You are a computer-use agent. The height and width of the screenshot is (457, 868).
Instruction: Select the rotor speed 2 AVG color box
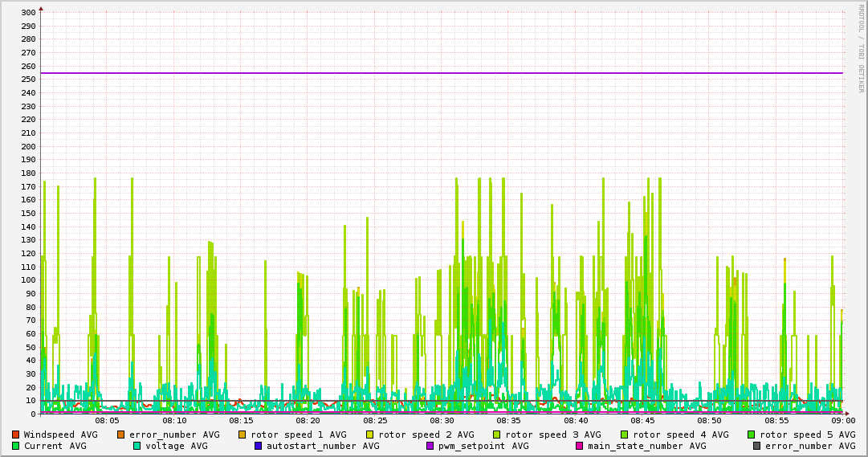click(x=370, y=435)
